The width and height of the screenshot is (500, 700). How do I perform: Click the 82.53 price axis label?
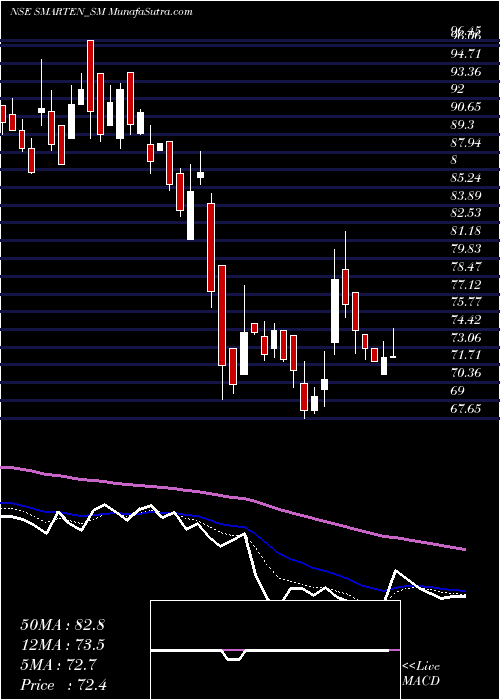pos(466,213)
